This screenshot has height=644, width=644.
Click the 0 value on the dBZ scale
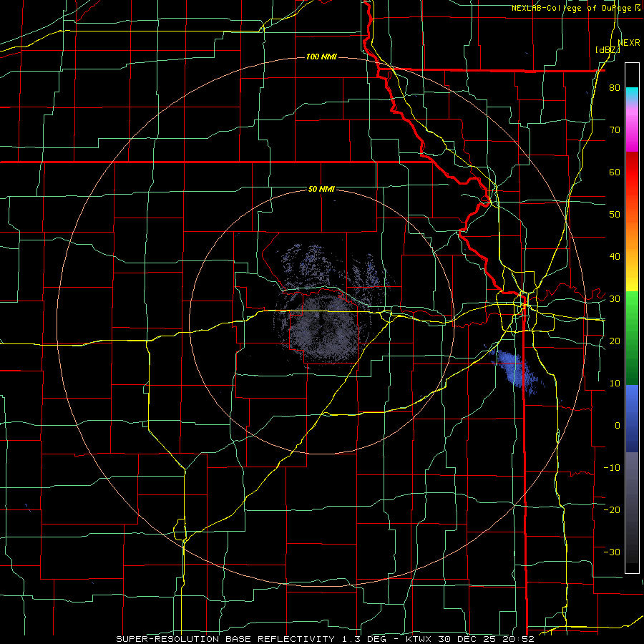tap(618, 426)
